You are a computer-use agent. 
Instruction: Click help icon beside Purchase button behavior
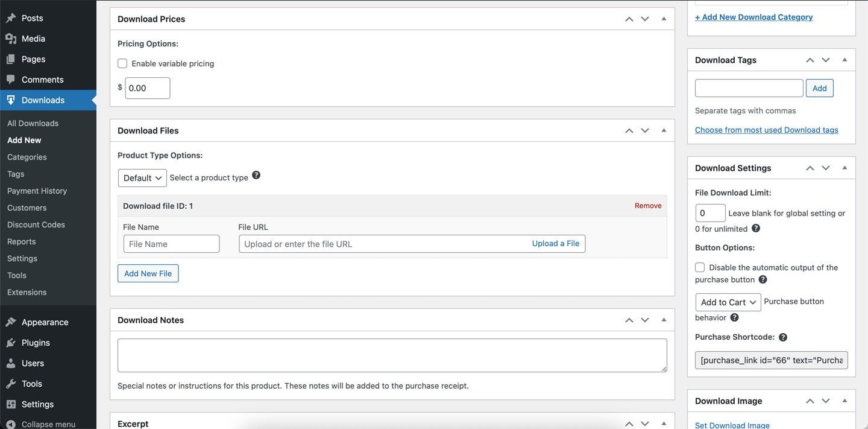[734, 317]
